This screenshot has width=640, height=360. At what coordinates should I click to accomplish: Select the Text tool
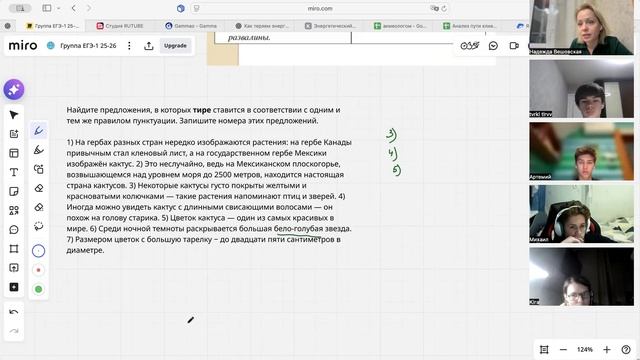pos(14,172)
